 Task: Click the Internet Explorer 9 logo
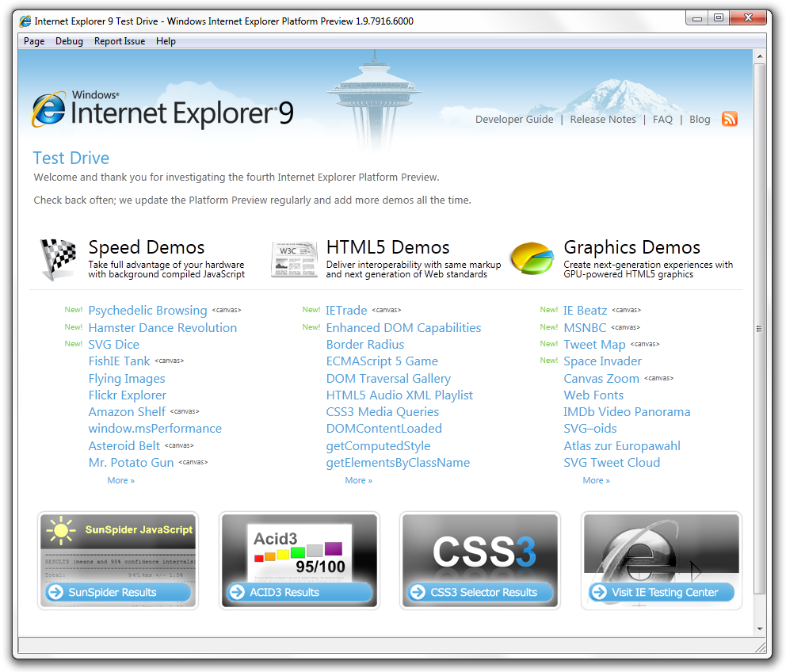[x=162, y=109]
